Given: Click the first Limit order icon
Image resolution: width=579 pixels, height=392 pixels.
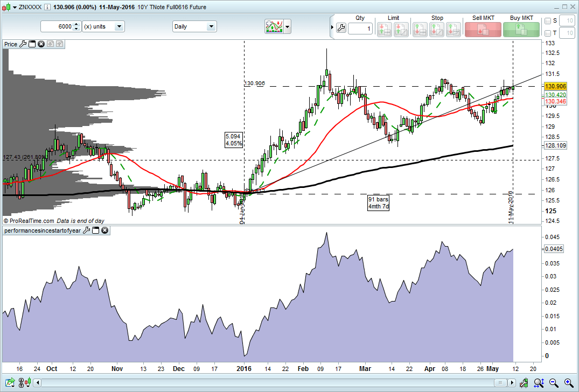Looking at the screenshot, I should tap(384, 30).
